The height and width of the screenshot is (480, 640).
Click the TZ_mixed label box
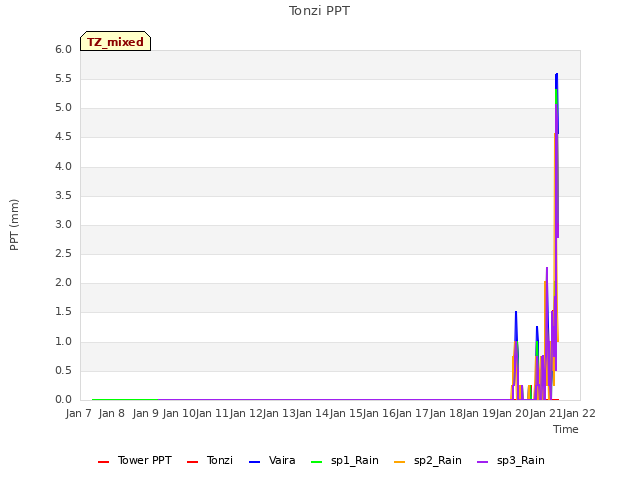pos(116,41)
